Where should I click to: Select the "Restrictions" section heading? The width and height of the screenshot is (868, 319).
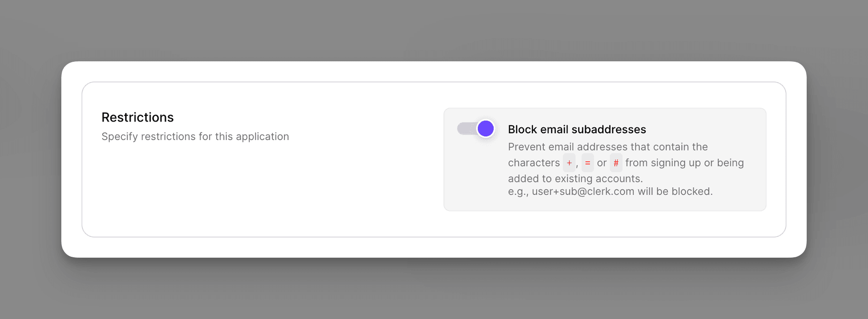(x=137, y=117)
